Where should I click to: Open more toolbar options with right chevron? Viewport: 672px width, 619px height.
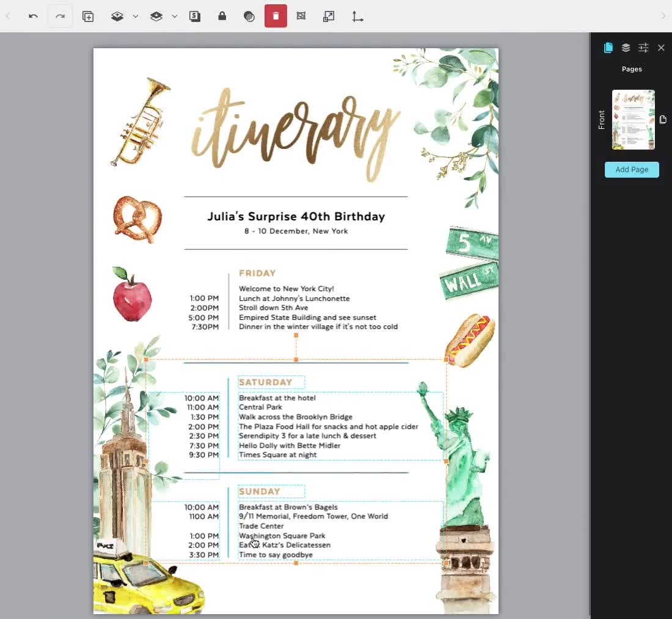663,16
